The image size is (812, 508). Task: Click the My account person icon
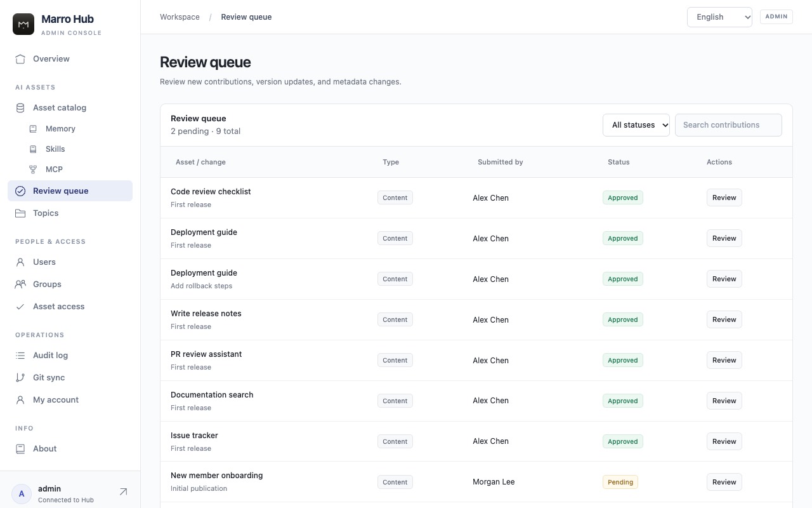pyautogui.click(x=20, y=400)
